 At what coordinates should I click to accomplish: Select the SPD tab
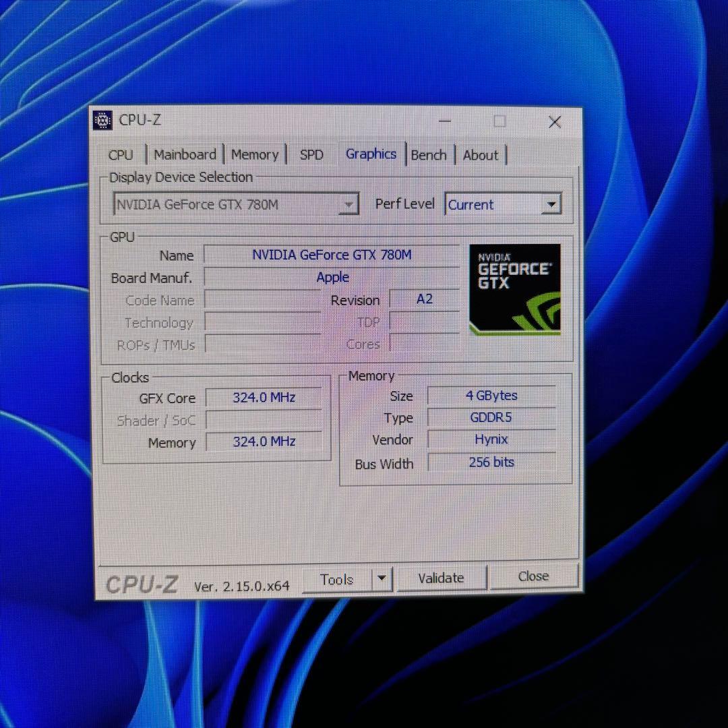click(x=311, y=154)
